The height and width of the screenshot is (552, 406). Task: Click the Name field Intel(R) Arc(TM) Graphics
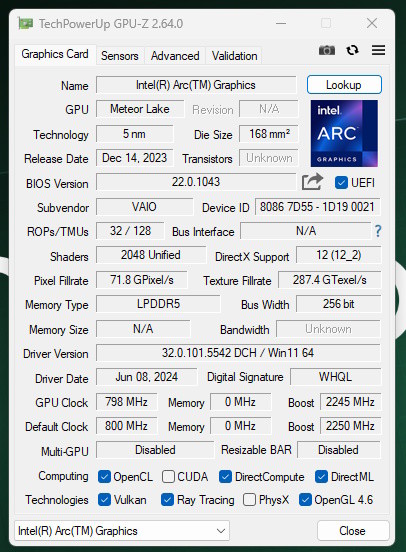coord(196,85)
